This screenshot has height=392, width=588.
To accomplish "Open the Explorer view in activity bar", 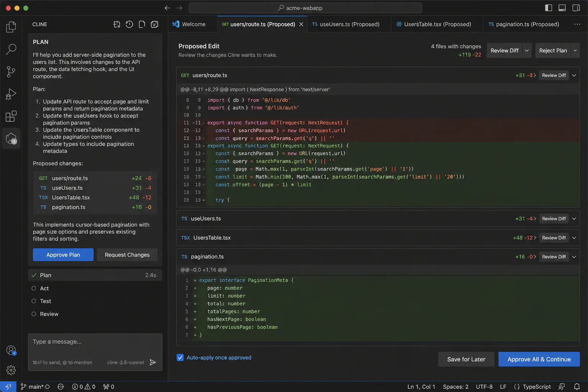I will [x=11, y=27].
